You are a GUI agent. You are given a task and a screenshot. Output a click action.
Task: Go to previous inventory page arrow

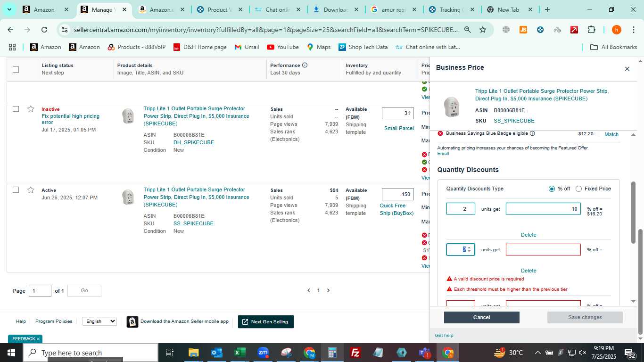[x=309, y=290]
